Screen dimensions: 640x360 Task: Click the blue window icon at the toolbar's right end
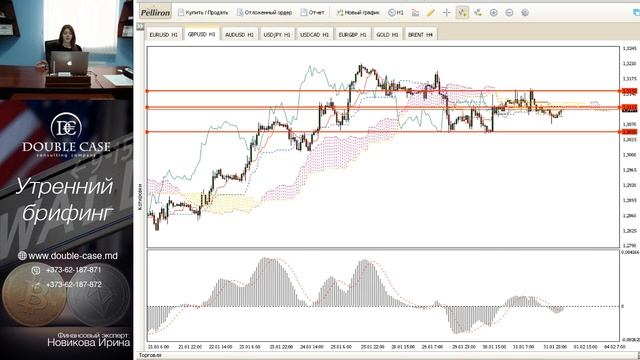[636, 13]
